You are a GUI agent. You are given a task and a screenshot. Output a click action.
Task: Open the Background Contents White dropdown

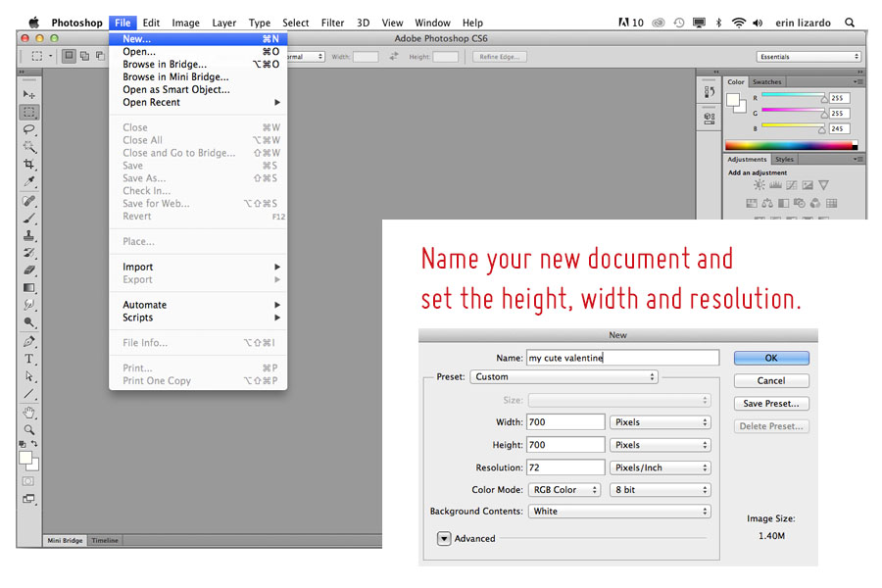point(619,512)
